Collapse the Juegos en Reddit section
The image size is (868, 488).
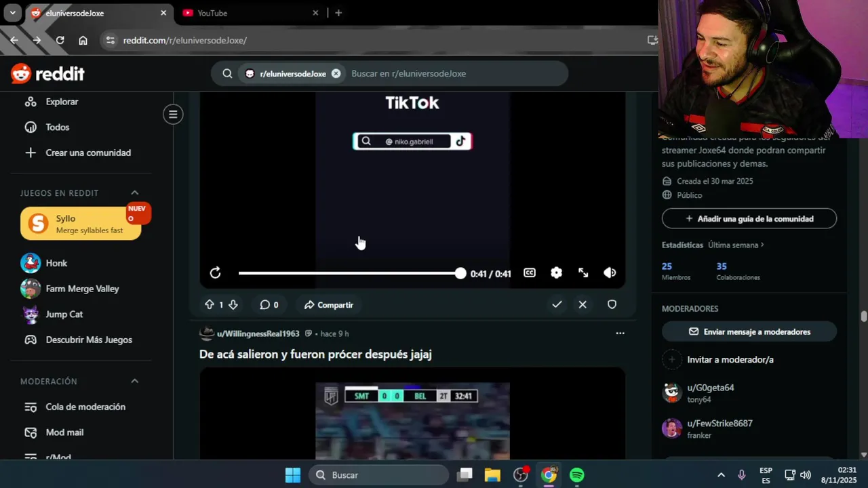134,193
